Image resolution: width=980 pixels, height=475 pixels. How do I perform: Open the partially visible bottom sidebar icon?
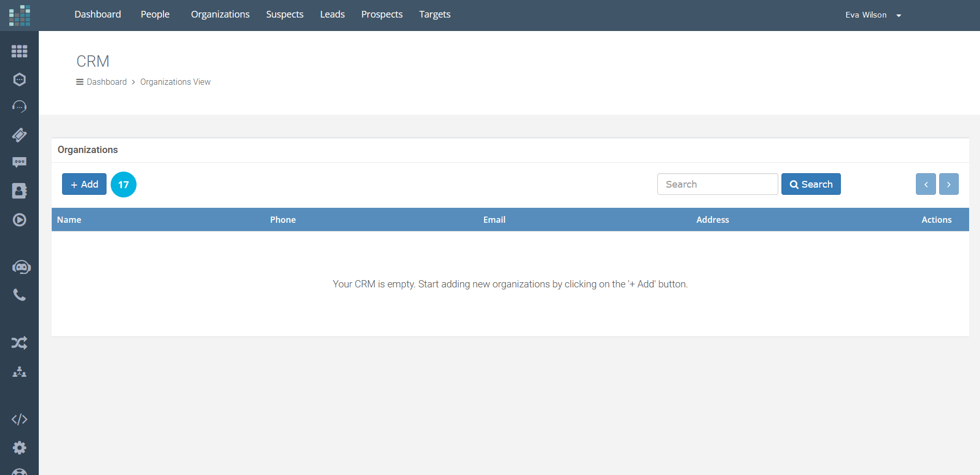pos(20,471)
